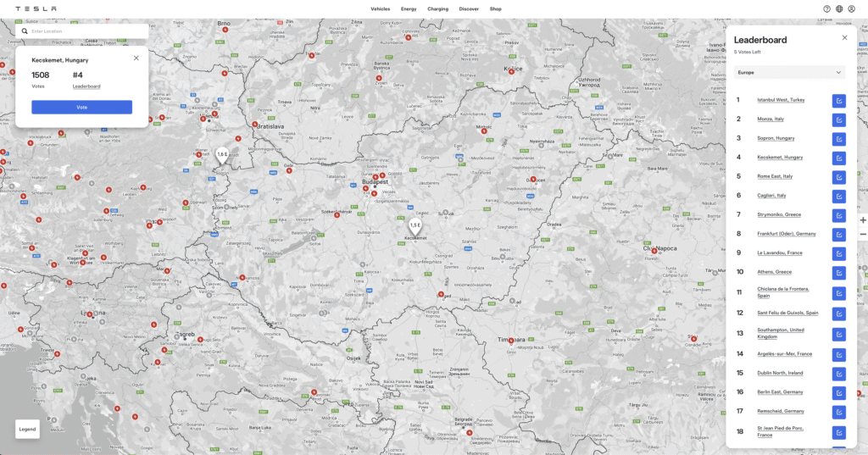Vote icon for Sant Feliu de Guixols
Image resolution: width=868 pixels, height=455 pixels.
click(x=838, y=314)
